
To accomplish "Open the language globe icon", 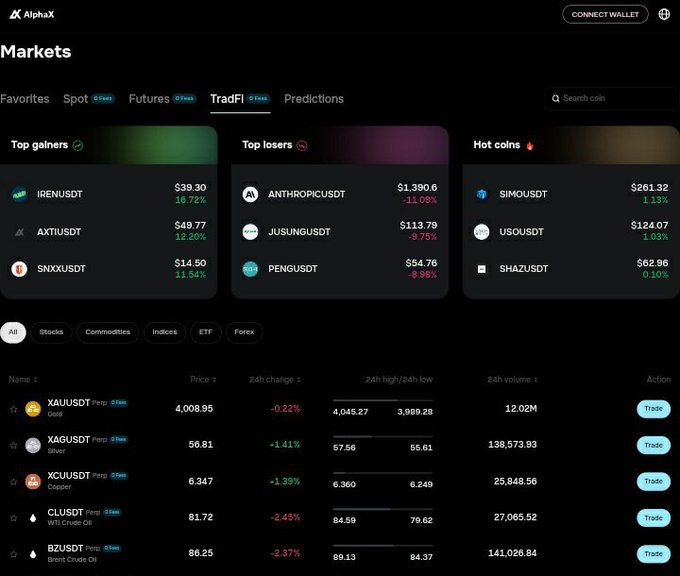I will pyautogui.click(x=664, y=14).
